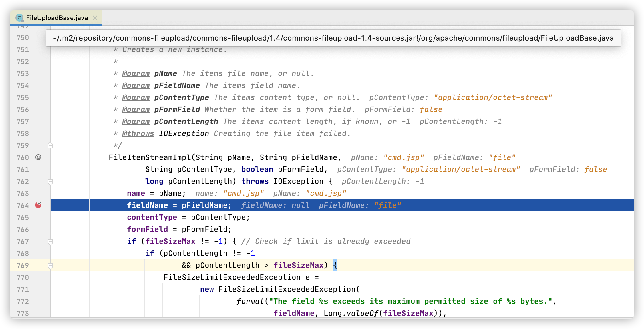This screenshot has width=644, height=329.
Task: Click the class file icon in the tab
Action: coord(19,18)
